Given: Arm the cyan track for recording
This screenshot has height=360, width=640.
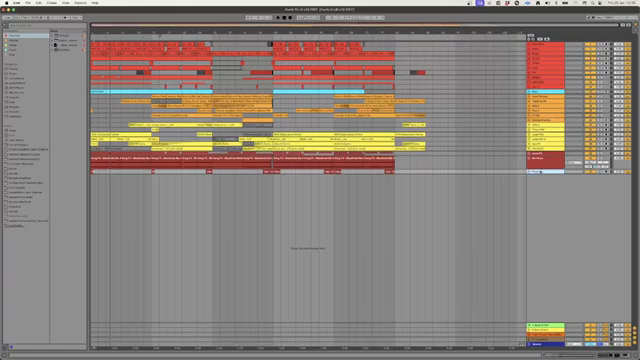Looking at the screenshot, I should (606, 92).
